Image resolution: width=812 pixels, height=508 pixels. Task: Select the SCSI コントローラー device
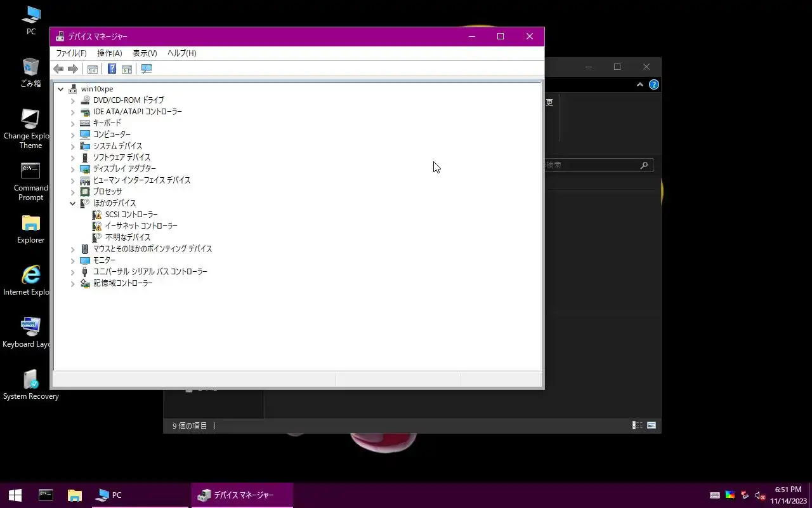(131, 215)
